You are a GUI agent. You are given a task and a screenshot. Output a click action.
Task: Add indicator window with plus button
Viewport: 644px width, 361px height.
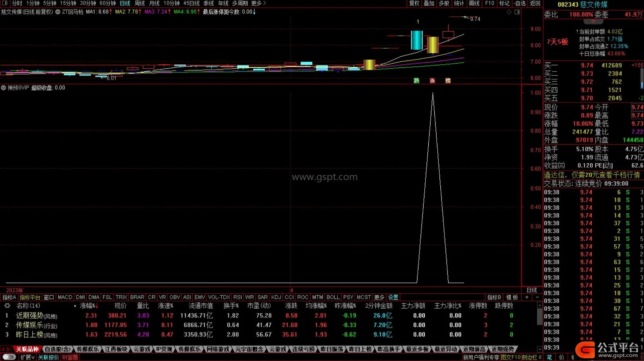click(x=527, y=297)
